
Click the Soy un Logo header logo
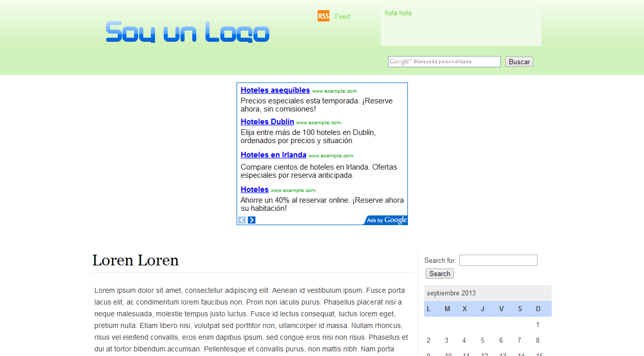(x=187, y=32)
